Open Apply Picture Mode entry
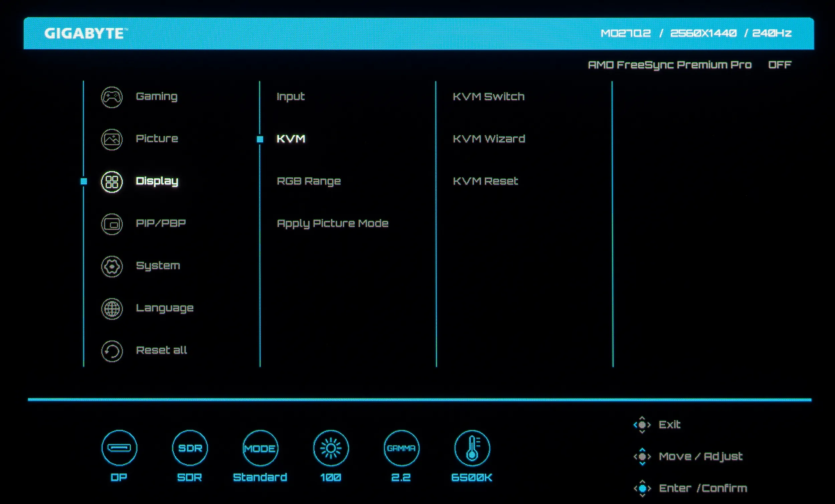 pos(332,223)
